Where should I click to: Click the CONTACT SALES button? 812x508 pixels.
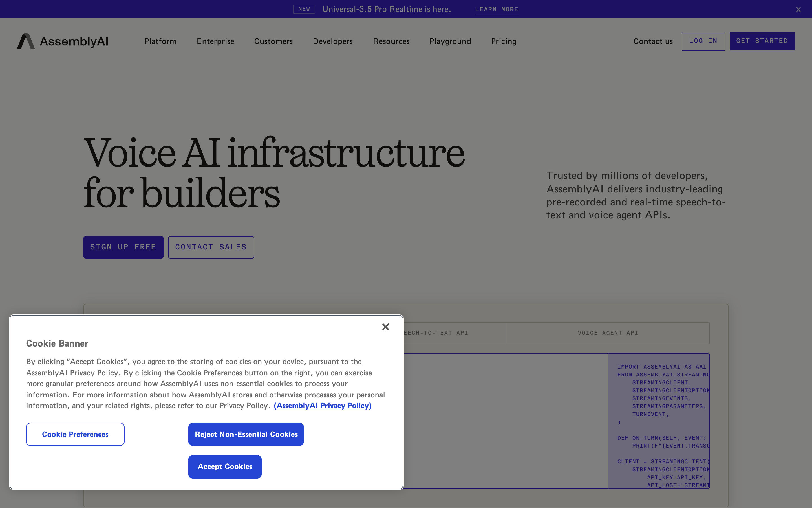click(x=211, y=247)
